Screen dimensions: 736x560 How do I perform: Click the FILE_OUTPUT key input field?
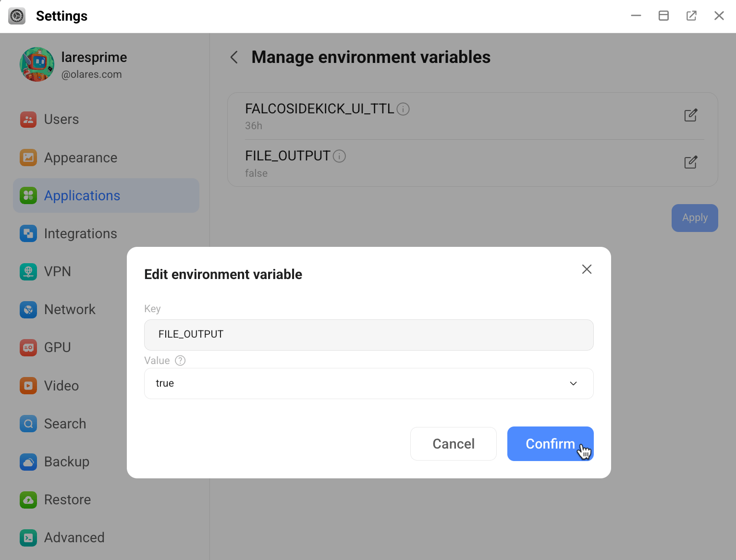coord(368,335)
